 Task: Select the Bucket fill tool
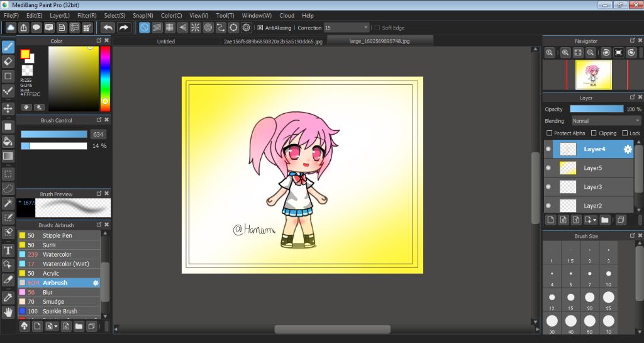click(8, 142)
